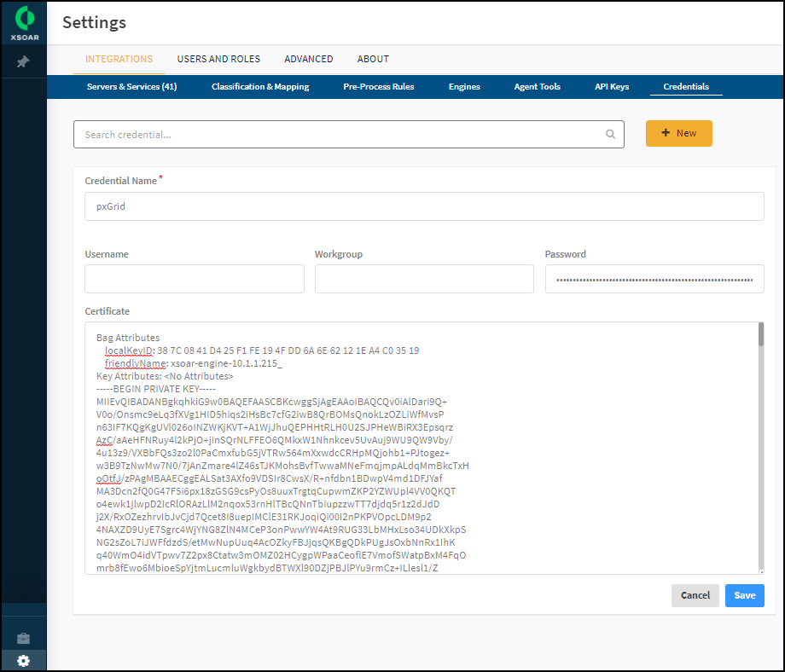Click into the Workgroup input field
The height and width of the screenshot is (672, 785).
(424, 279)
